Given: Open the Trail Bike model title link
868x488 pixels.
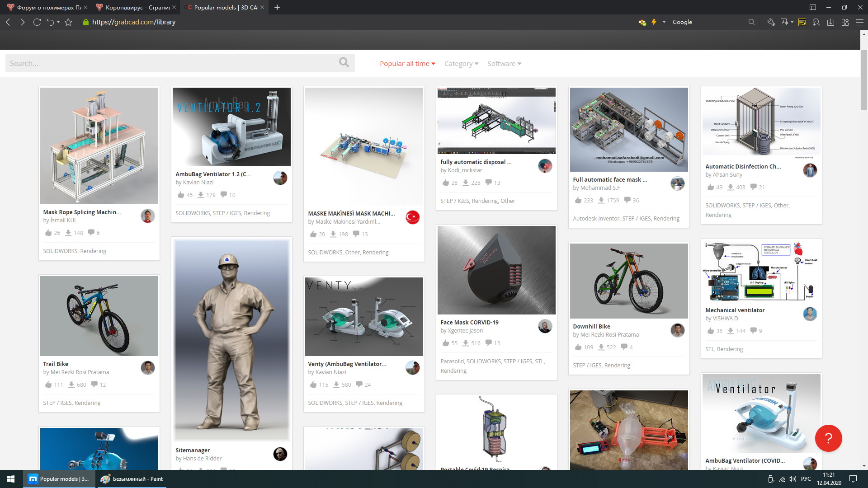Looking at the screenshot, I should tap(56, 364).
